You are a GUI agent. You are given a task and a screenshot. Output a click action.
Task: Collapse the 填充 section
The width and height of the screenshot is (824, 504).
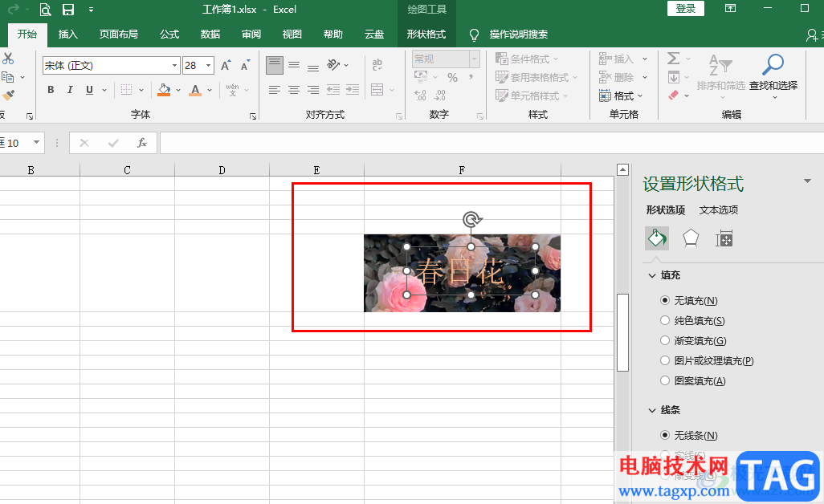pyautogui.click(x=652, y=275)
